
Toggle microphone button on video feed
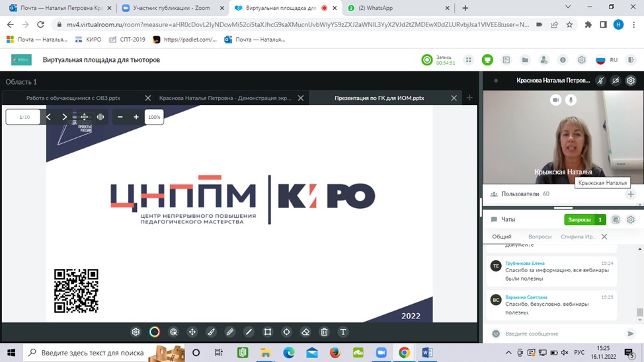pyautogui.click(x=571, y=100)
